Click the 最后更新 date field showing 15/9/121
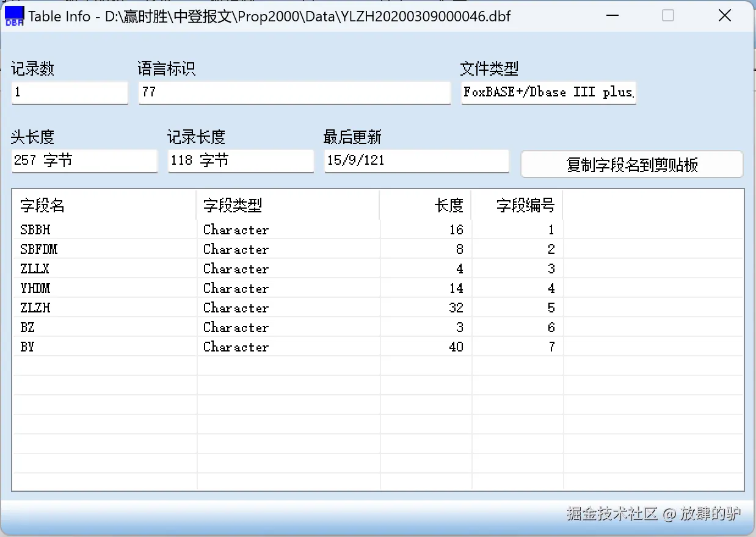The width and height of the screenshot is (756, 537). coord(416,160)
